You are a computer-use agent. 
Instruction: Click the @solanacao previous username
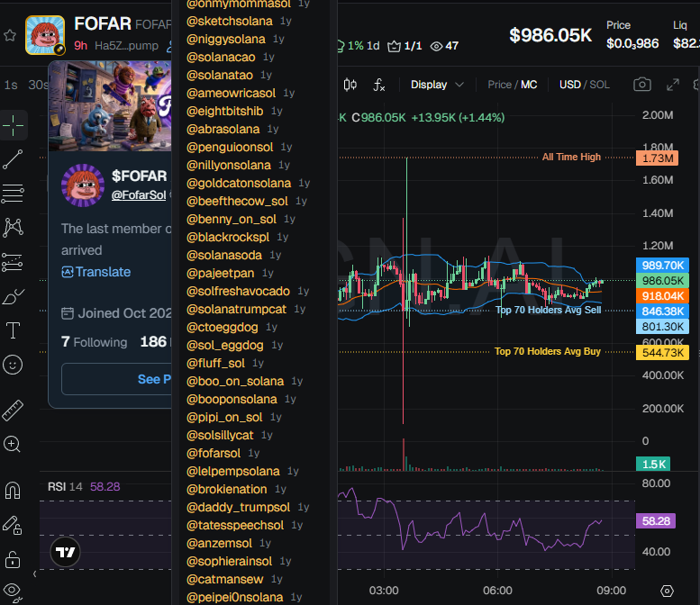[221, 57]
